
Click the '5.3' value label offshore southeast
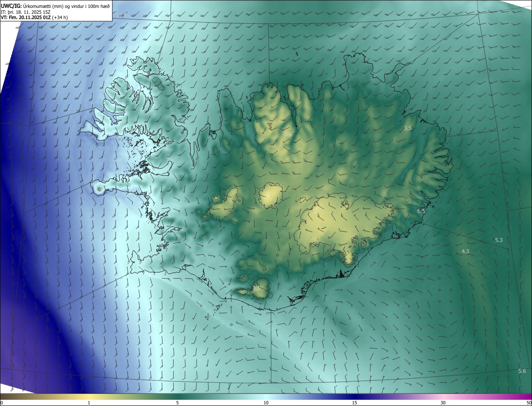[499, 240]
